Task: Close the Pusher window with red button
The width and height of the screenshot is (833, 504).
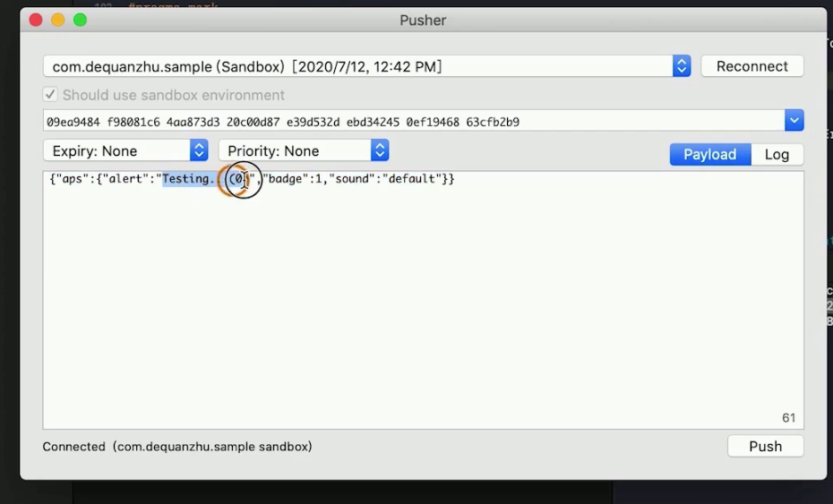Action: click(x=36, y=21)
